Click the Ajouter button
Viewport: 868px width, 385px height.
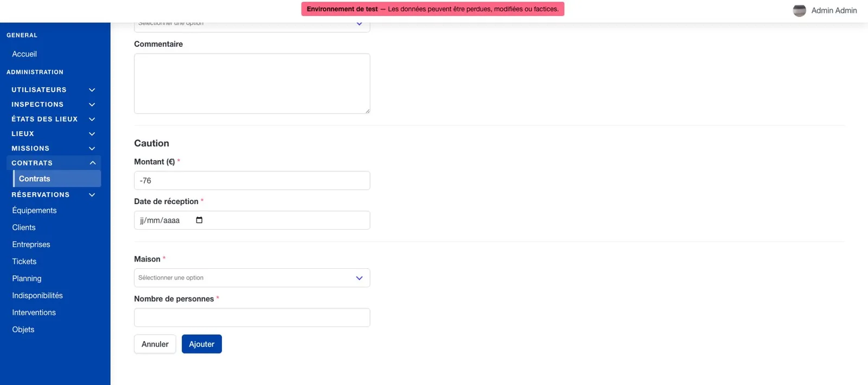(x=202, y=344)
